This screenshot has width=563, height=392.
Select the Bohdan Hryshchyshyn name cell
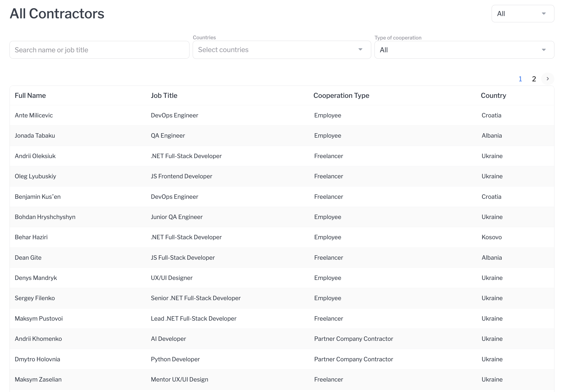[45, 217]
